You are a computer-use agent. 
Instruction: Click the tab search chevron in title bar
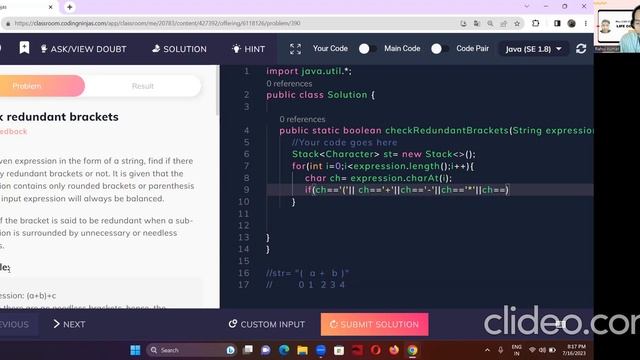tap(527, 6)
